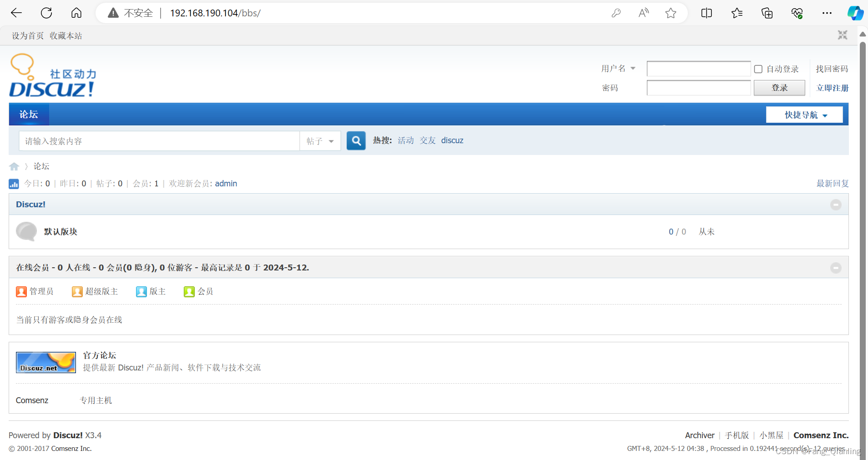Toggle split screen browser icon
The height and width of the screenshot is (460, 868).
pyautogui.click(x=707, y=13)
